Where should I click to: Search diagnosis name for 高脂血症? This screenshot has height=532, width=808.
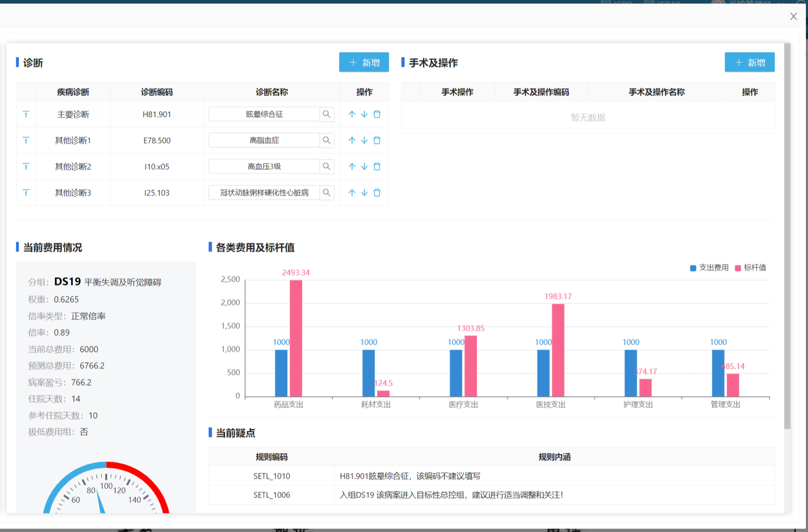327,140
